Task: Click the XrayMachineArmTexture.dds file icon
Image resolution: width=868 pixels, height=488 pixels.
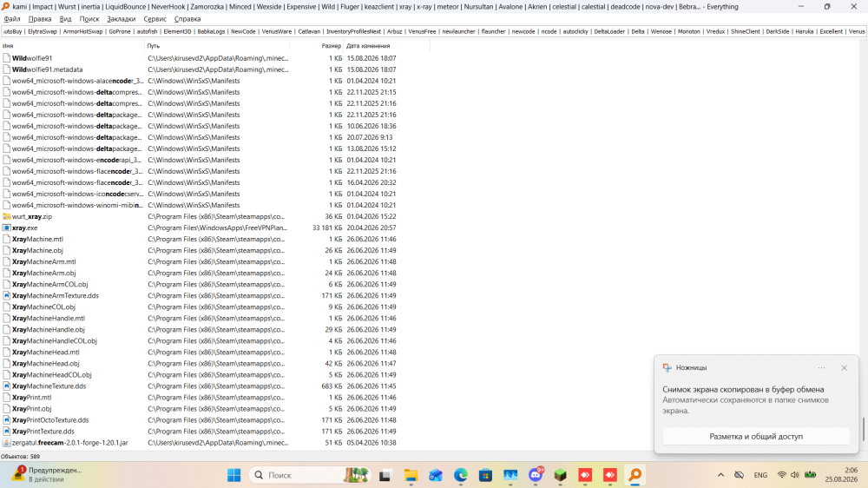Action: point(7,296)
